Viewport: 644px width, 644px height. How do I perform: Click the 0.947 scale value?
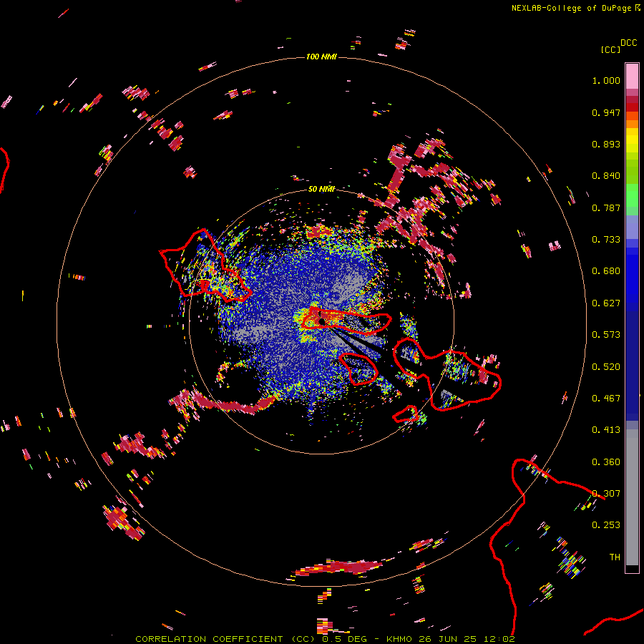(x=606, y=112)
